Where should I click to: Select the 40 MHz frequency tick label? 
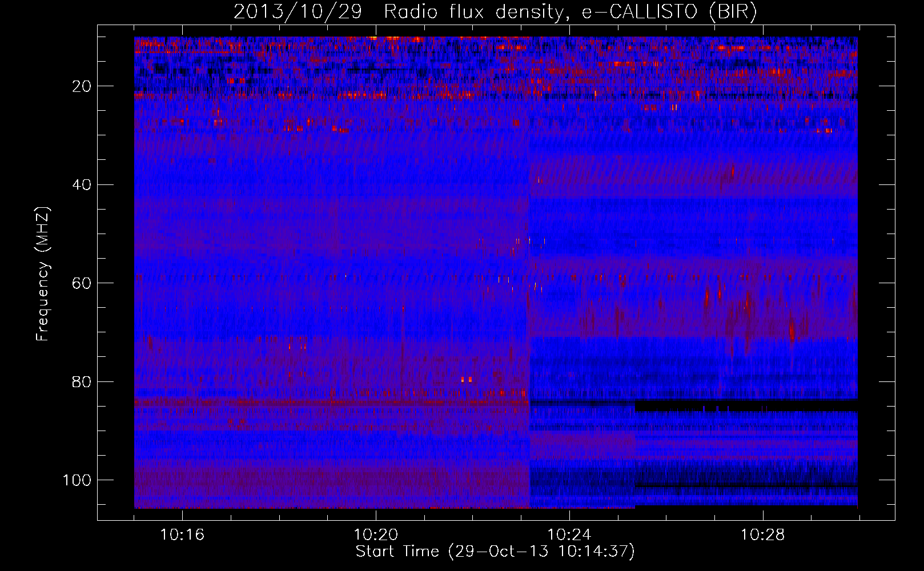tap(82, 185)
